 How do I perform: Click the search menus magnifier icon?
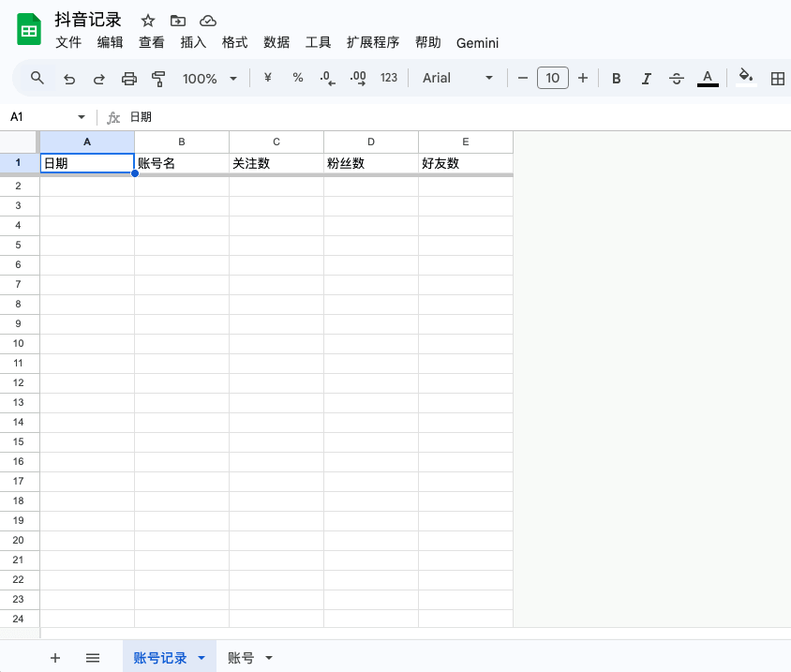(37, 78)
